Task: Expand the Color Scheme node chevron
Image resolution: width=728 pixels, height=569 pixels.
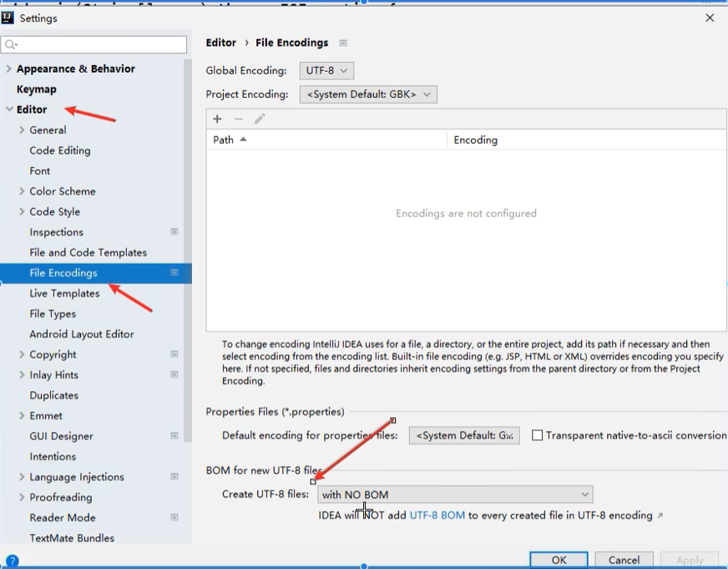Action: click(22, 191)
